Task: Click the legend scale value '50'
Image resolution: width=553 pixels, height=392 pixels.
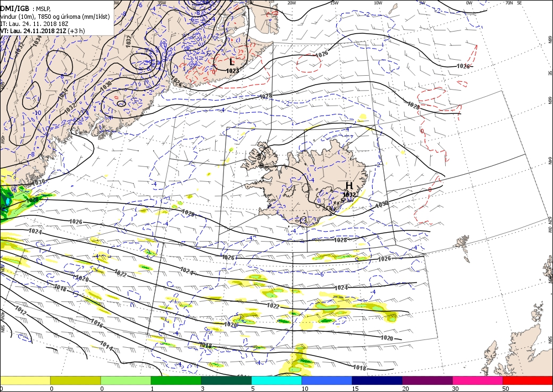Action: tap(505, 389)
